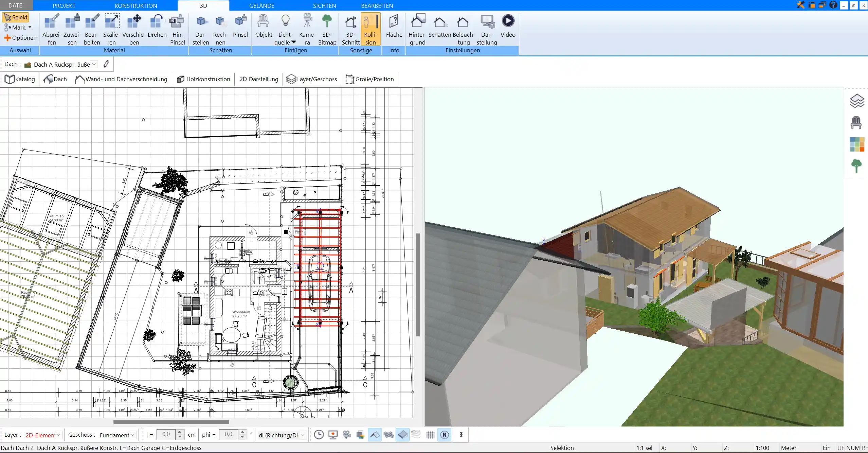Image resolution: width=868 pixels, height=453 pixels.
Task: Open 2D Darstellung settings
Action: [x=259, y=79]
